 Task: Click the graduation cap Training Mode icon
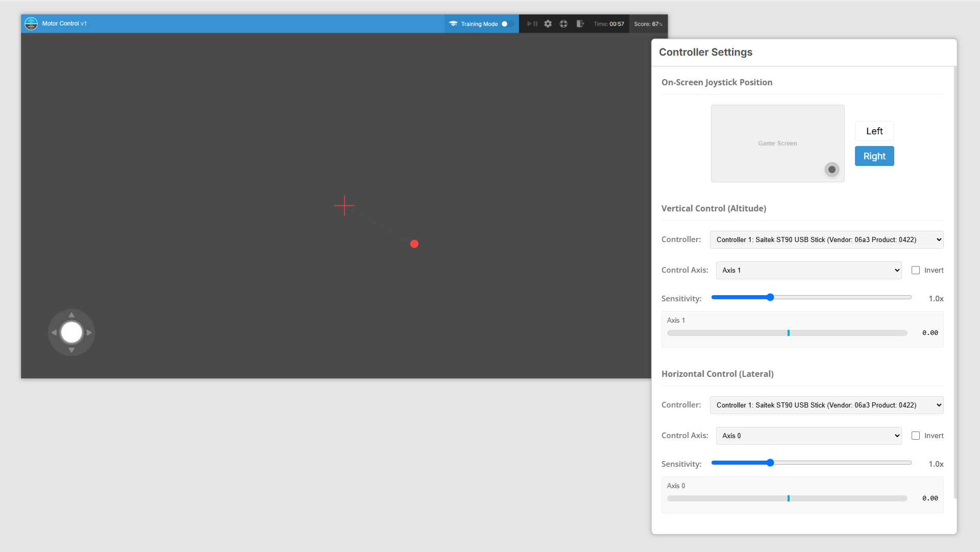point(453,23)
